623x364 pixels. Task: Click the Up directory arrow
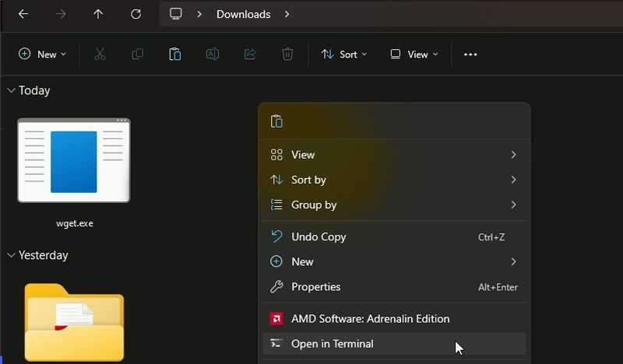(x=98, y=14)
